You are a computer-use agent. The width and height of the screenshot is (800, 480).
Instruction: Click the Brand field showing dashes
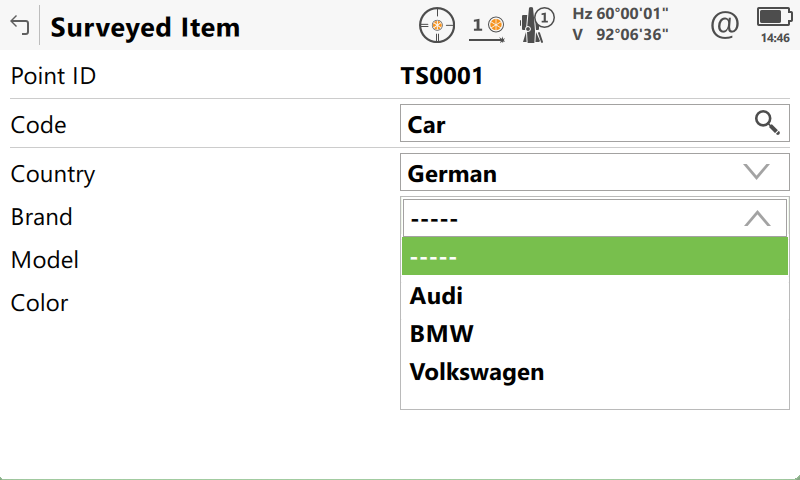(570, 218)
